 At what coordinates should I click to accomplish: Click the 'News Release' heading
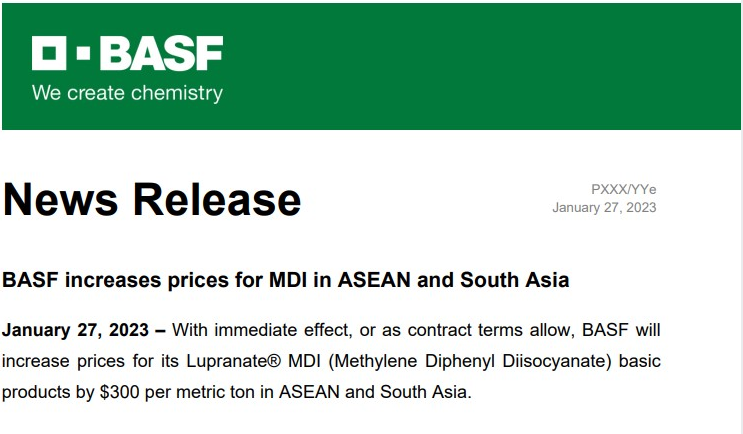[152, 199]
